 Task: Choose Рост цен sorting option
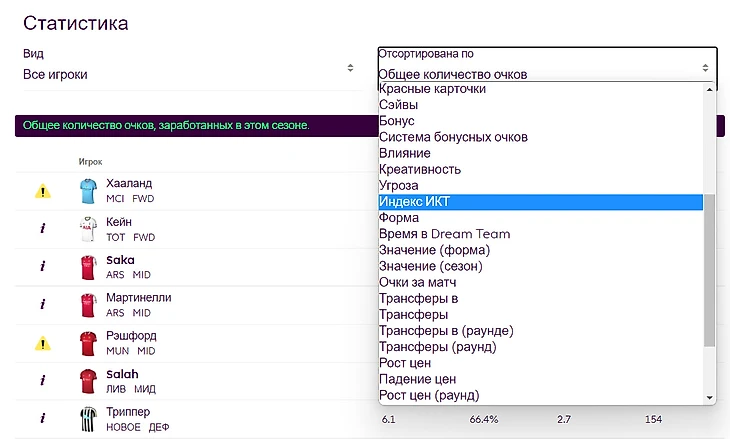(x=405, y=363)
